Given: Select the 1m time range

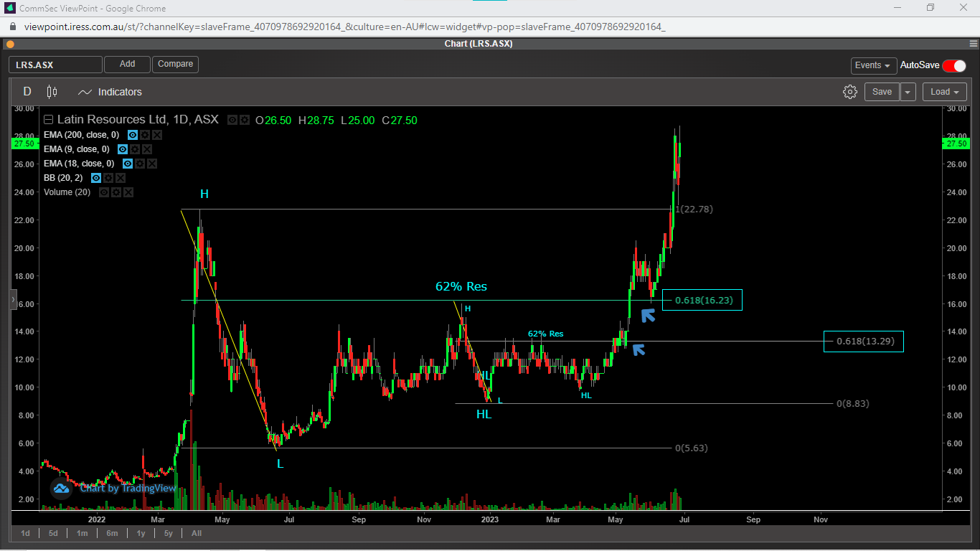Looking at the screenshot, I should [x=83, y=533].
